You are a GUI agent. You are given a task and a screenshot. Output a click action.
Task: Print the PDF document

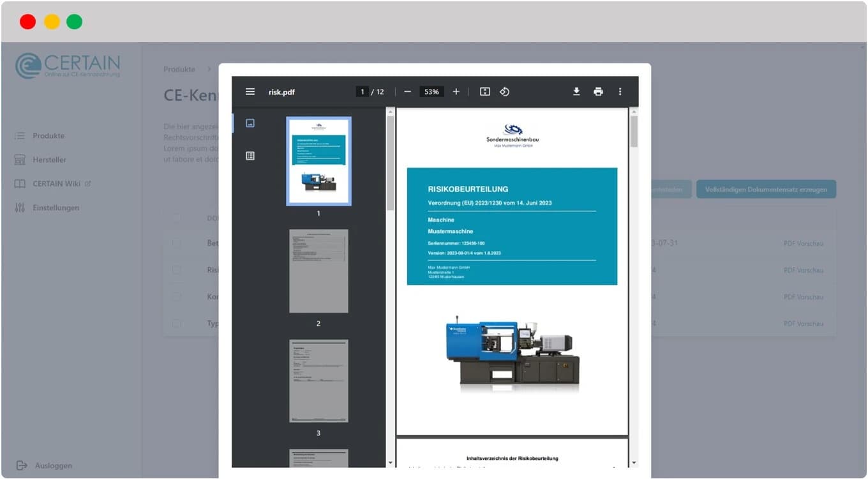598,92
